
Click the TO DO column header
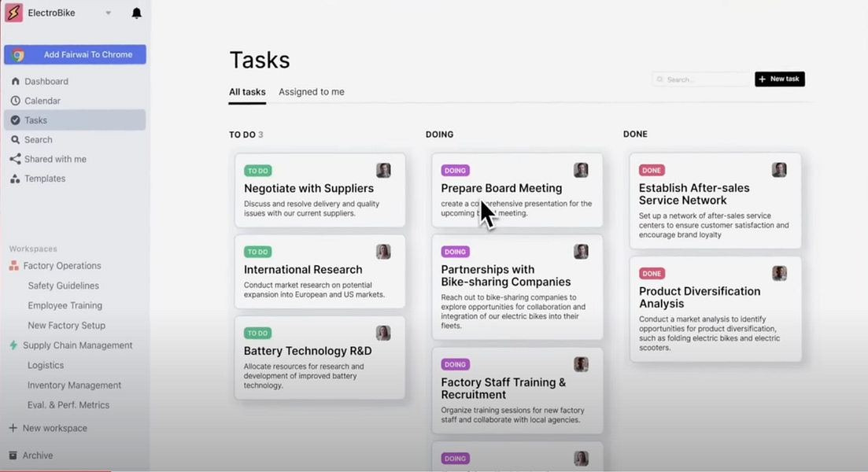pos(242,135)
